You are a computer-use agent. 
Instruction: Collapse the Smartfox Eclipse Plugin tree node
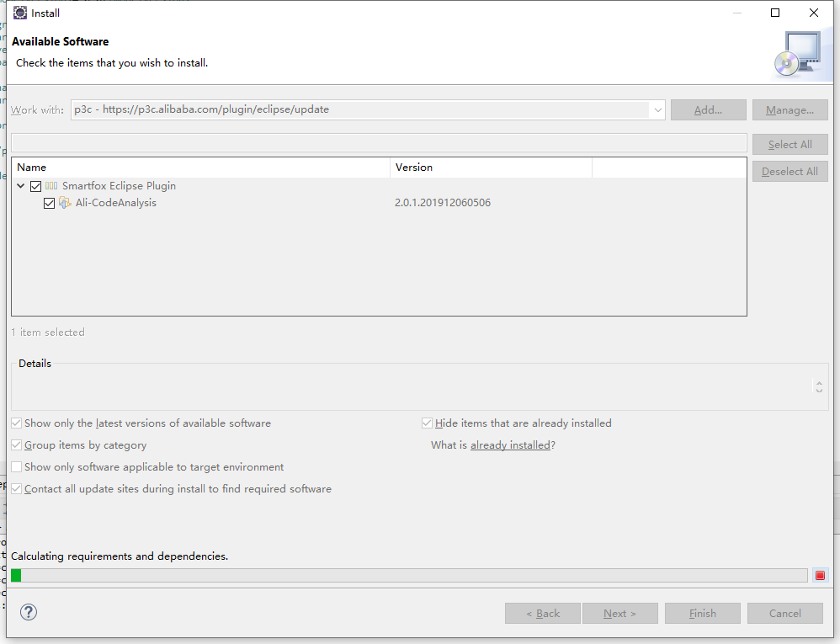(x=21, y=186)
